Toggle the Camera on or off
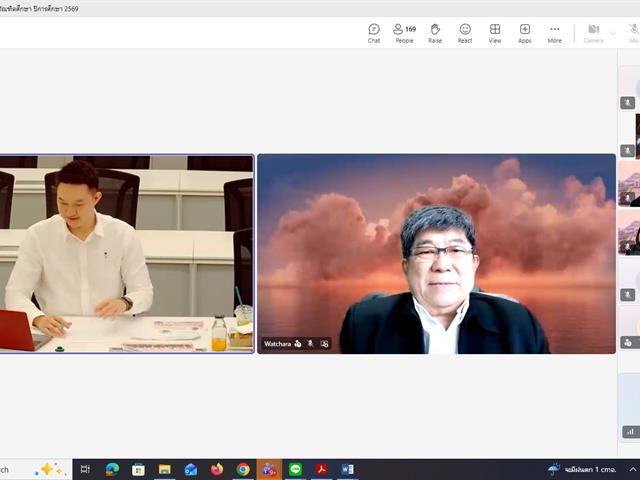The image size is (640, 480). (593, 33)
